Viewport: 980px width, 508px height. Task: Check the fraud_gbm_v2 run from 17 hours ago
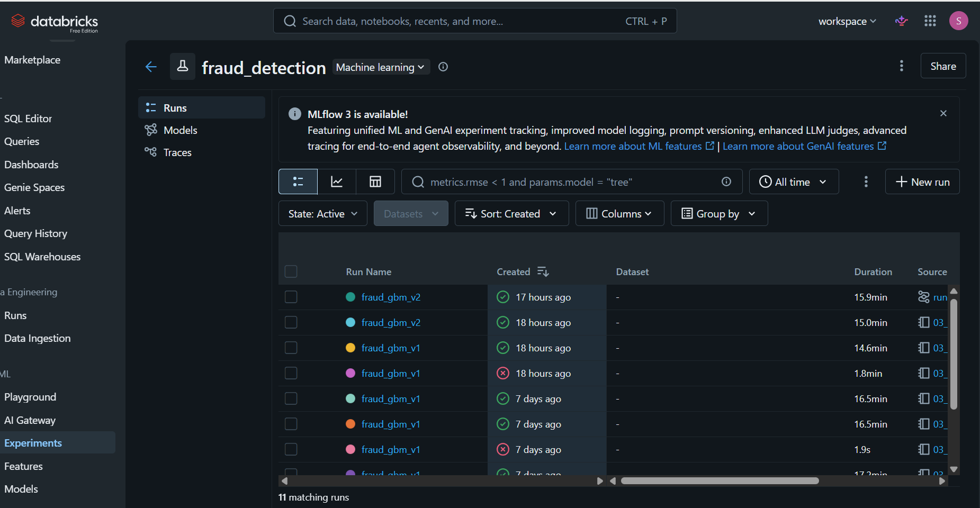[291, 297]
